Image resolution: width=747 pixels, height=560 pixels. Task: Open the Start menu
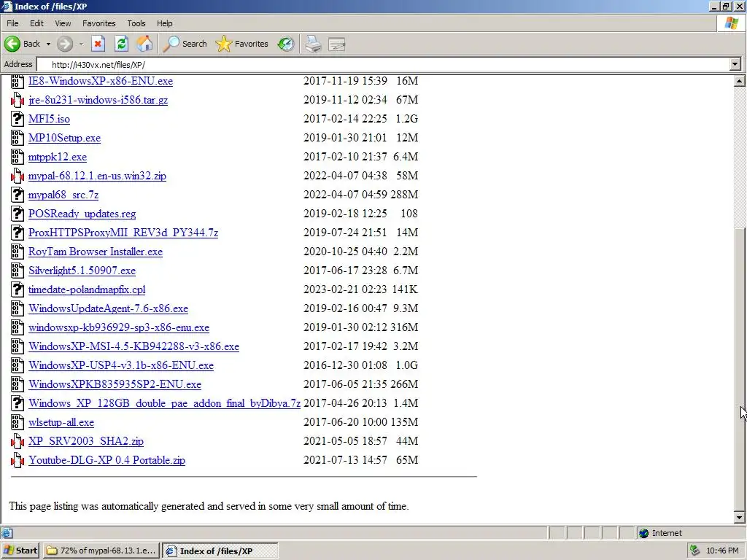(20, 551)
